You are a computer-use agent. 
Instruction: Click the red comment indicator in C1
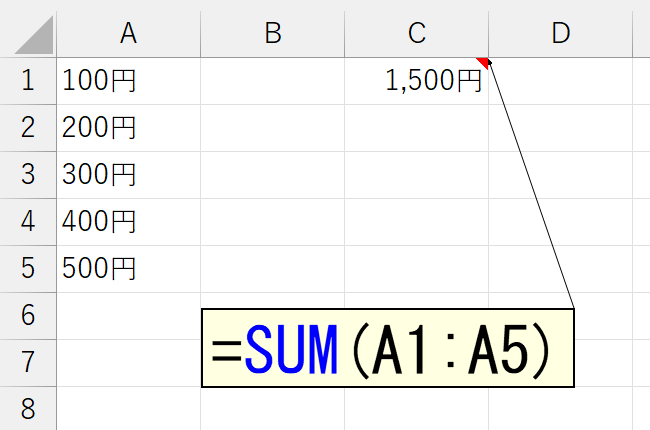[x=484, y=62]
